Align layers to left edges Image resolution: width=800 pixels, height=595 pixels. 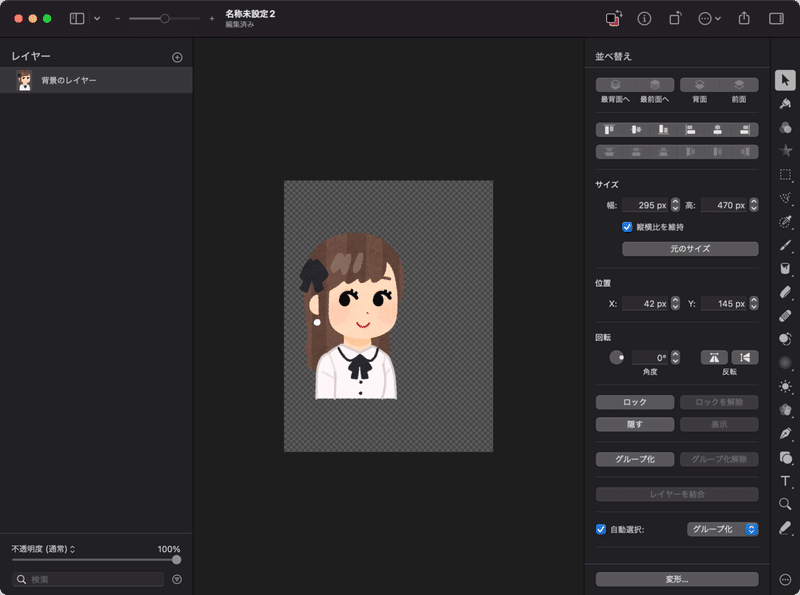(690, 130)
